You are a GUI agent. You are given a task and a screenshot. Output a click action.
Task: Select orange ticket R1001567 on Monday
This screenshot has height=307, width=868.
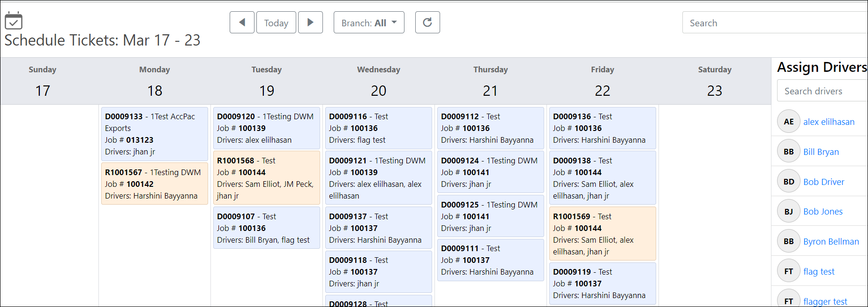(154, 184)
